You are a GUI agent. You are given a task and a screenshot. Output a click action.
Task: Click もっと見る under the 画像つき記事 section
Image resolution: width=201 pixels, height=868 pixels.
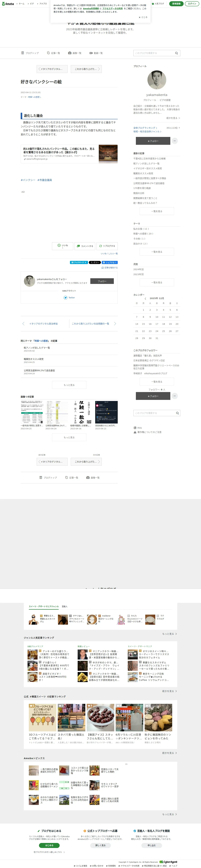click(69, 437)
